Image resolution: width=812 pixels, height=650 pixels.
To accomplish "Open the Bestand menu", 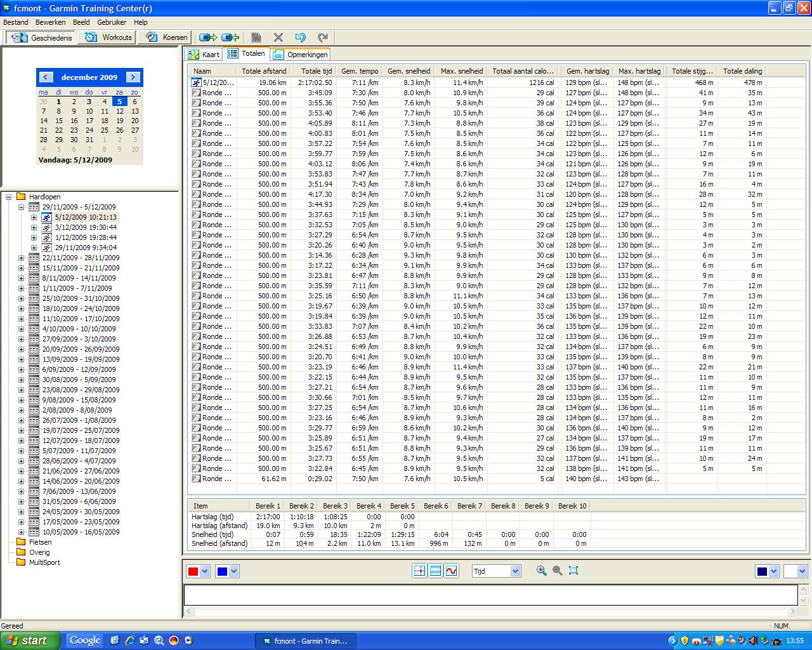I will (16, 22).
